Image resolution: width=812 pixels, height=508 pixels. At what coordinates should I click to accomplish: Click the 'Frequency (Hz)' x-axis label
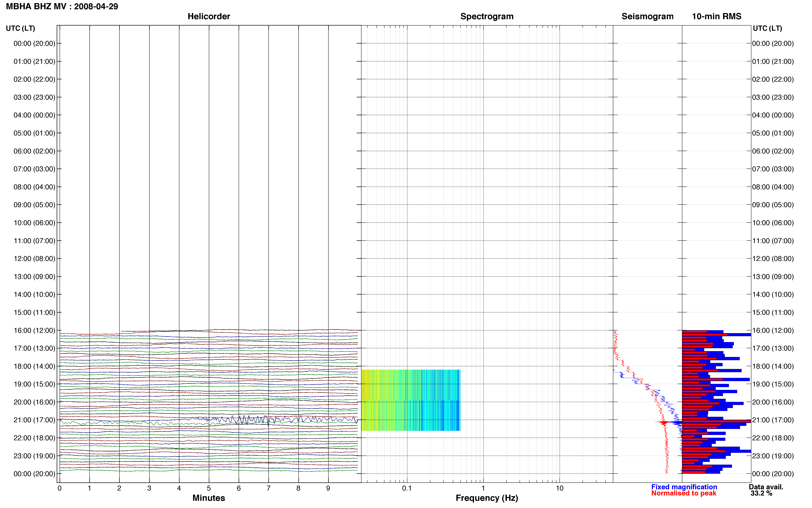(x=487, y=498)
